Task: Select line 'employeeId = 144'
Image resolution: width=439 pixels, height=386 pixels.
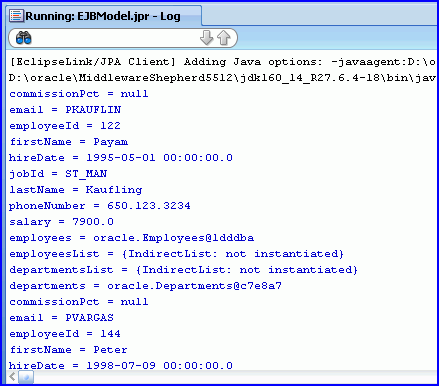Action: coord(65,334)
